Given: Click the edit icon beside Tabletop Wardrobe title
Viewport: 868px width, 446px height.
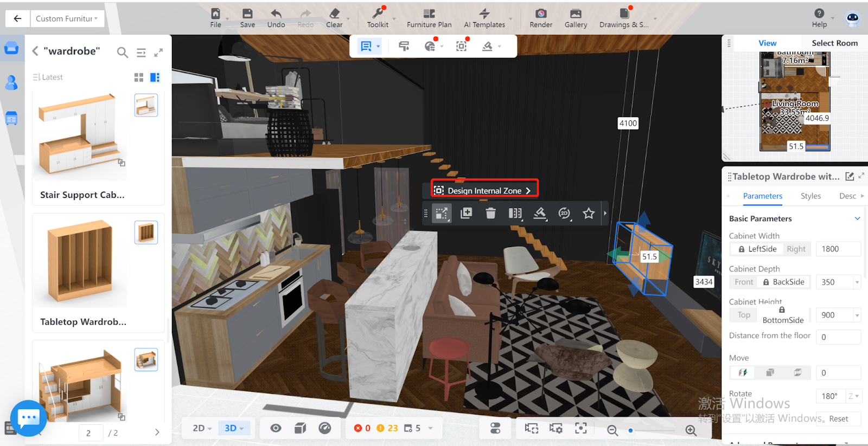Looking at the screenshot, I should (x=850, y=176).
